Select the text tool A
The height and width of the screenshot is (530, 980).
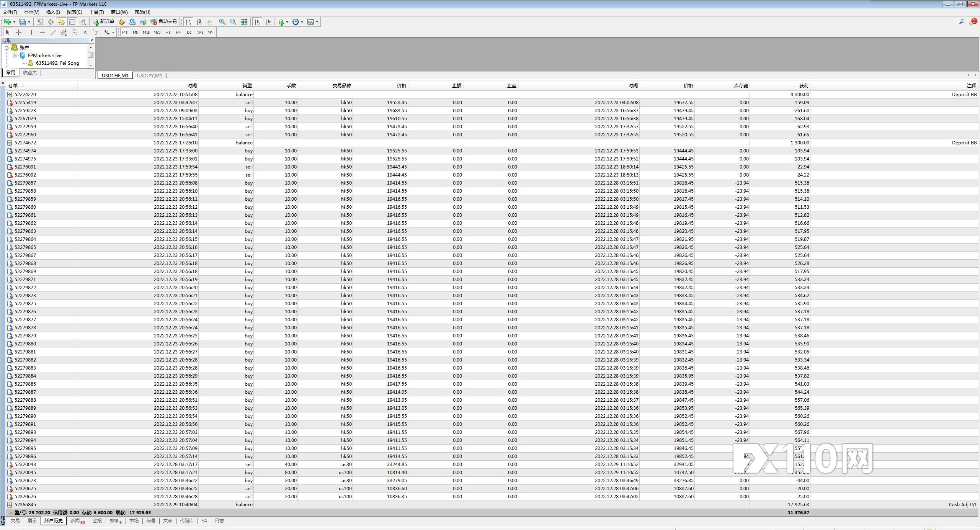pos(85,32)
